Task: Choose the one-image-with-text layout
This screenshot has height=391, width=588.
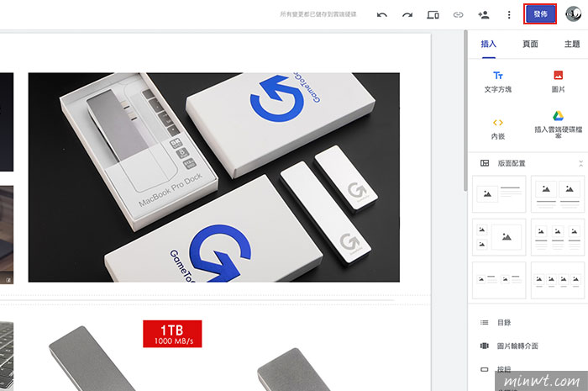Action: [x=499, y=193]
